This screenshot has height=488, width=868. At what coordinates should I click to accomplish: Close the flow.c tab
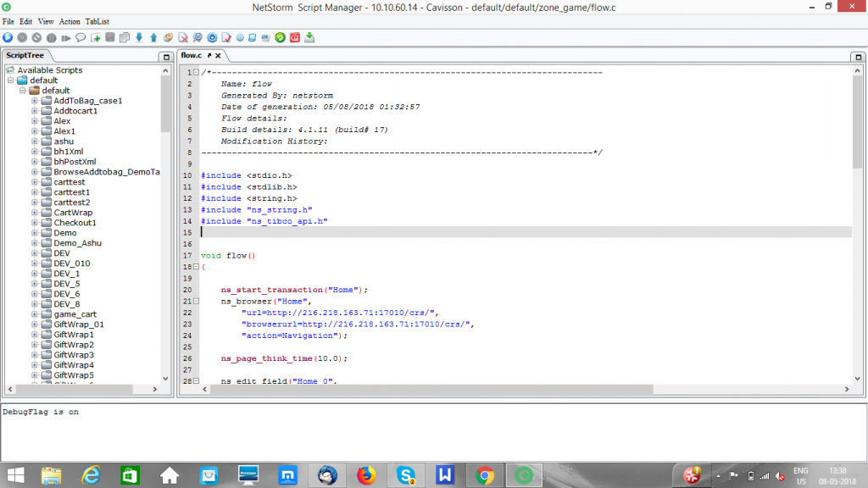point(218,55)
